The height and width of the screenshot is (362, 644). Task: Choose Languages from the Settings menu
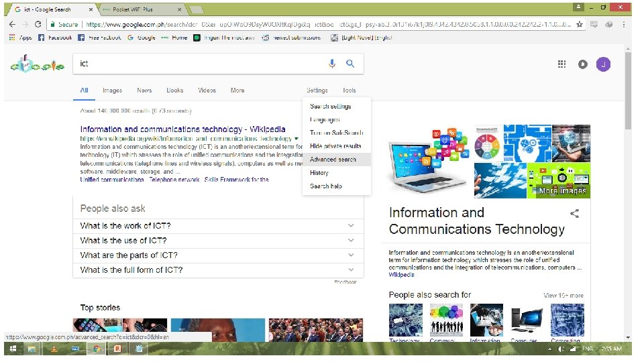tap(337, 120)
